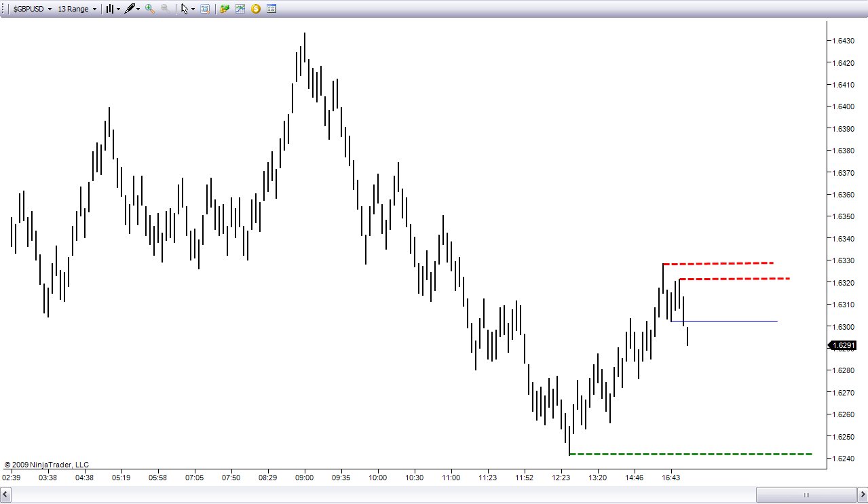Open the data box table icon

[271, 9]
